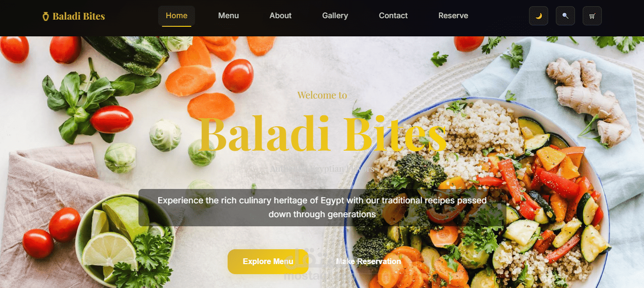Click the Welcome to text above the heading

coord(322,95)
